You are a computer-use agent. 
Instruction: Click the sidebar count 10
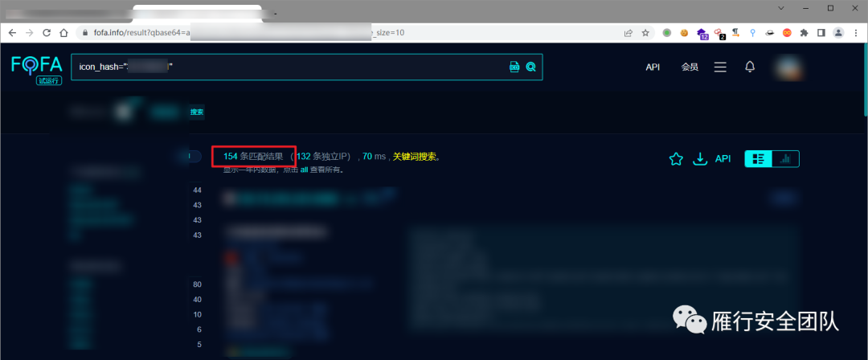point(197,314)
